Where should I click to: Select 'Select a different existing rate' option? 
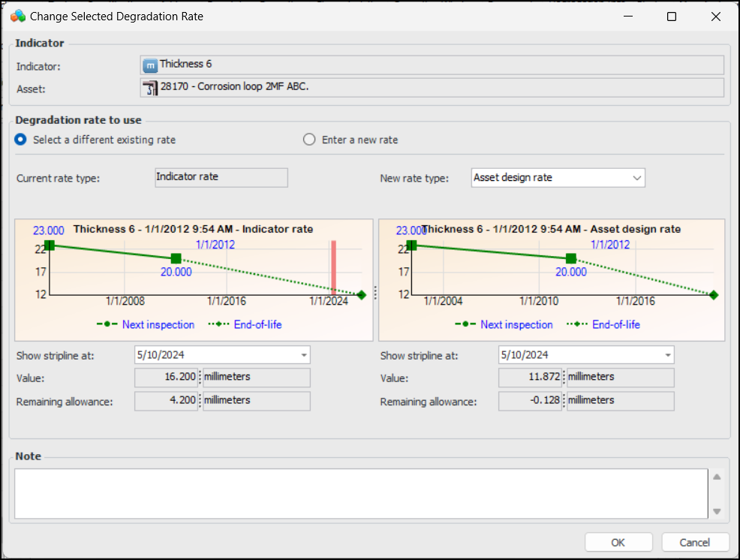pos(21,140)
